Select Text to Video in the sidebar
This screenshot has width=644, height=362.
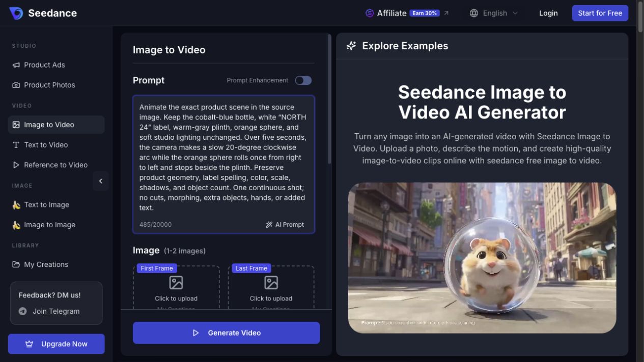click(56, 145)
